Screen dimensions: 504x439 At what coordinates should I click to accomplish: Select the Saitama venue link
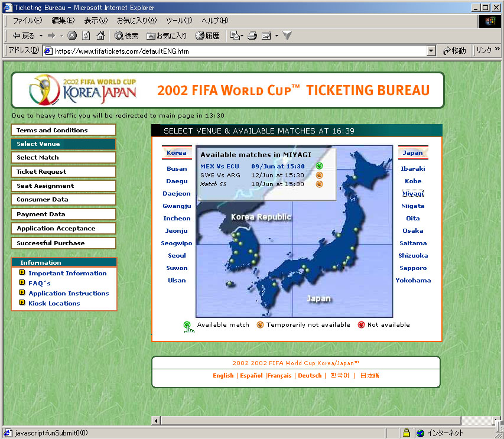pos(413,243)
